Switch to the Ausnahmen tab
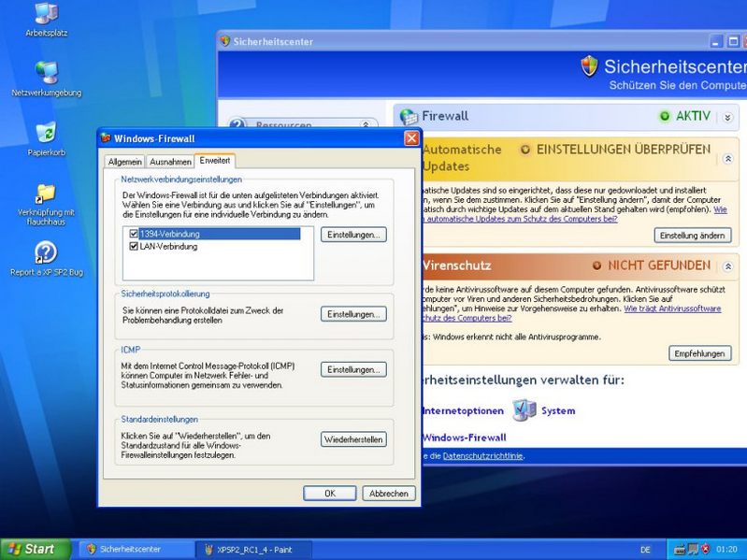The image size is (747, 560). [170, 162]
